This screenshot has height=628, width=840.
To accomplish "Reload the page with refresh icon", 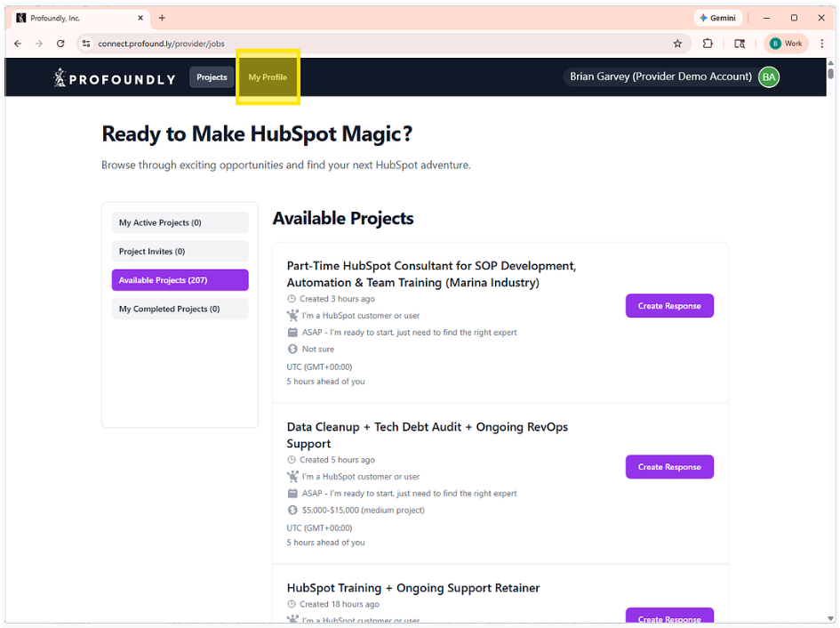I will pos(60,44).
